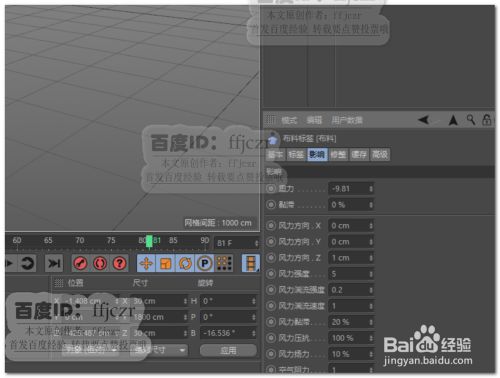
Task: Click the cloth tag icon beside 布料标签
Action: tap(273, 139)
